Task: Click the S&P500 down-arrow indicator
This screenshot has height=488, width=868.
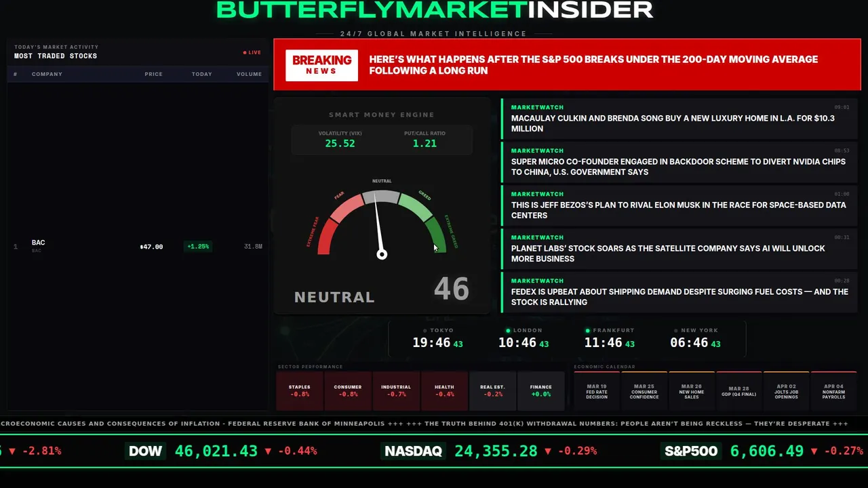Action: click(814, 451)
